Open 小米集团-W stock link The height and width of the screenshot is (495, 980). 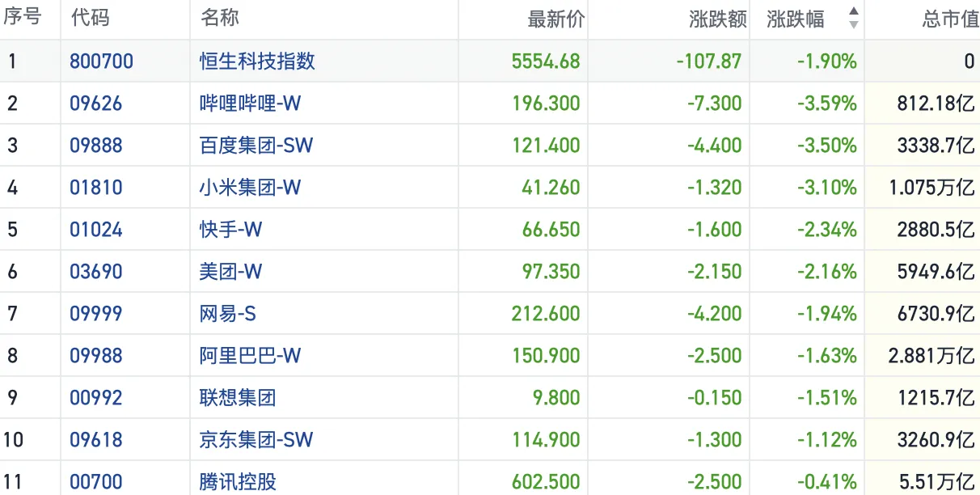pyautogui.click(x=250, y=188)
